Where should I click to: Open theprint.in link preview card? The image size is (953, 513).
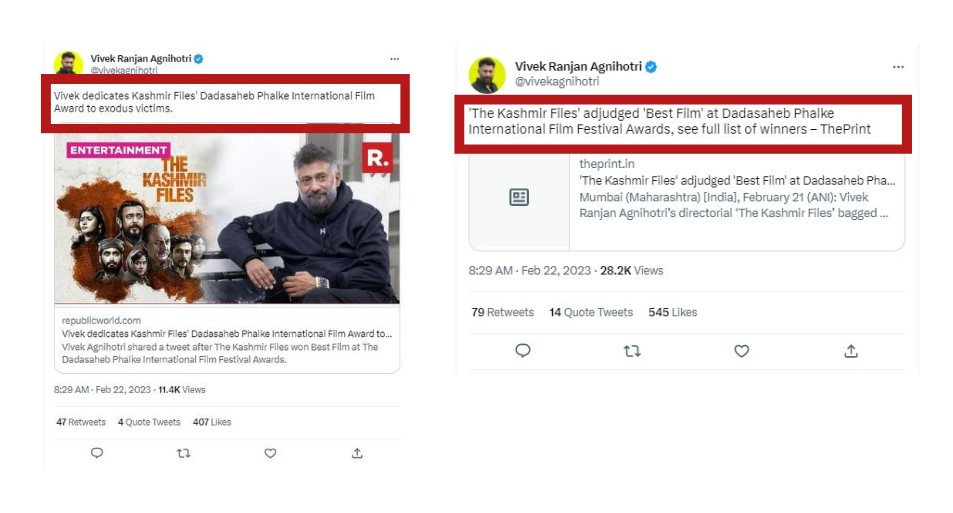[x=686, y=200]
